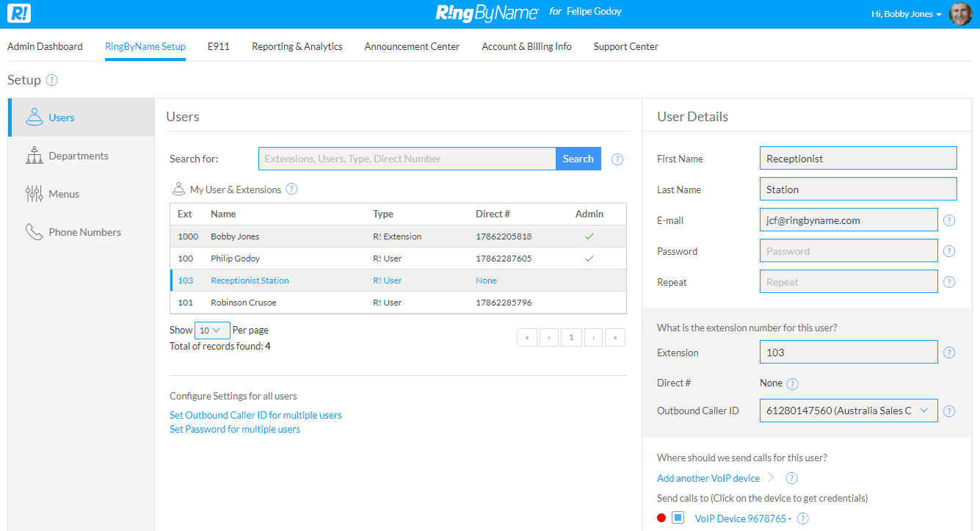Open help icon for Repeat field
This screenshot has height=531, width=980.
[x=949, y=282]
